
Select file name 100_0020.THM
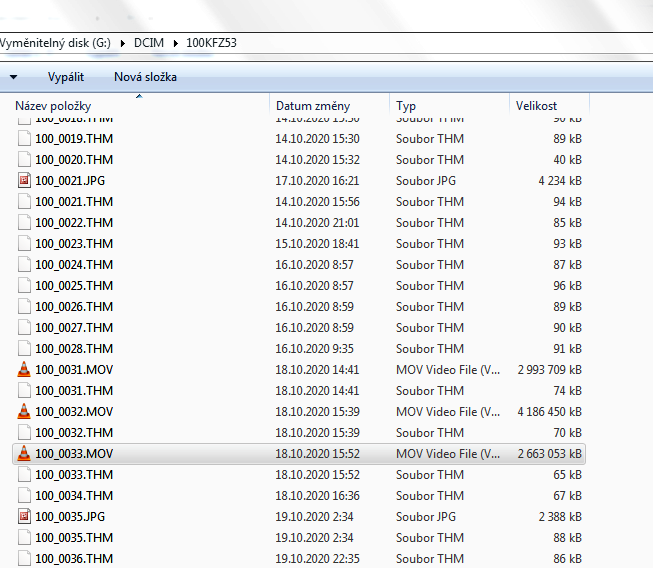(74, 159)
